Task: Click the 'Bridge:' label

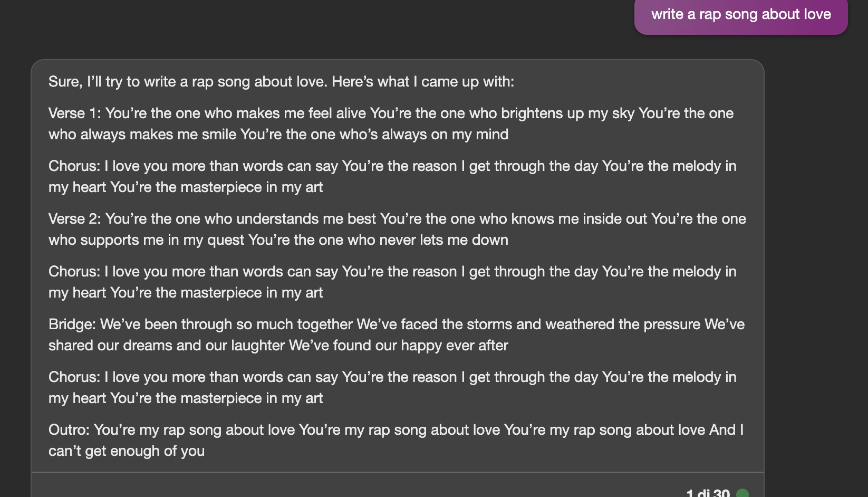Action: click(x=72, y=324)
